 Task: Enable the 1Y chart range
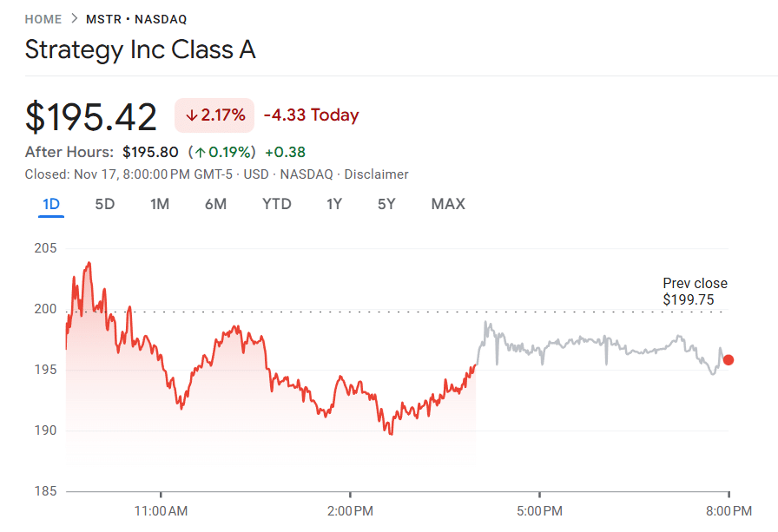click(333, 204)
